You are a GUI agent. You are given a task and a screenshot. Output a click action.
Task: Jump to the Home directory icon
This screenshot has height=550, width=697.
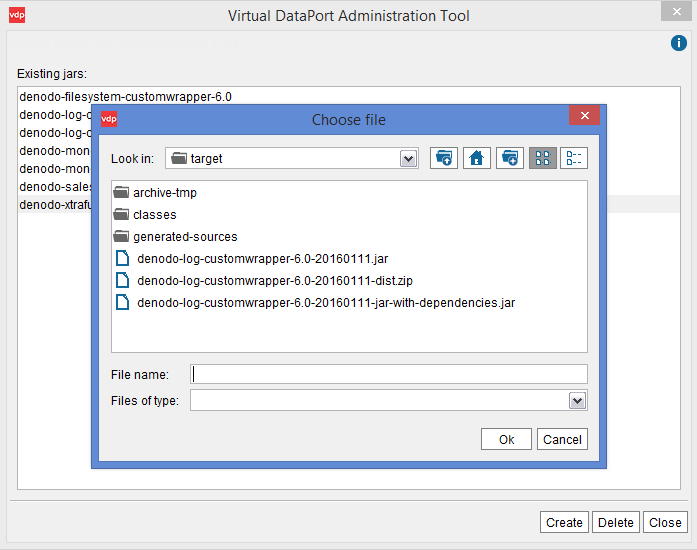tap(477, 158)
